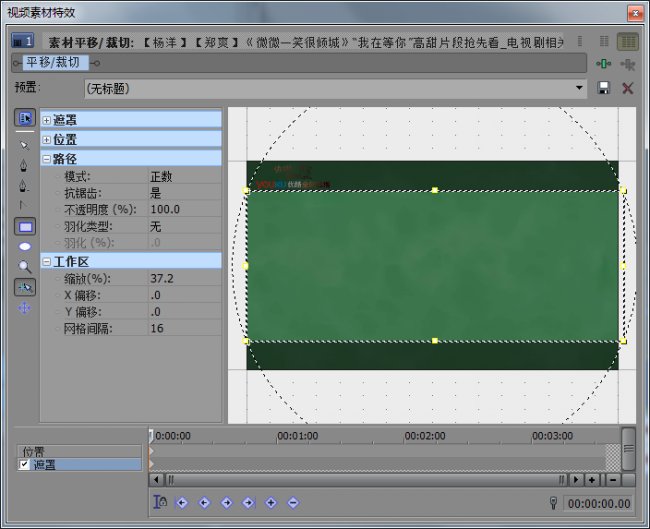The image size is (650, 529).
Task: Select the anchor creation pen tool
Action: pyautogui.click(x=24, y=165)
